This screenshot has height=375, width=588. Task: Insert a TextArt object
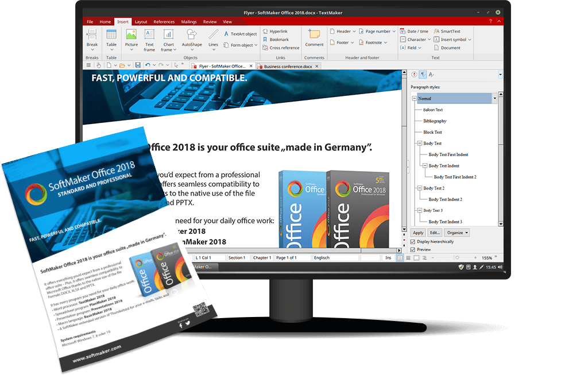click(240, 34)
